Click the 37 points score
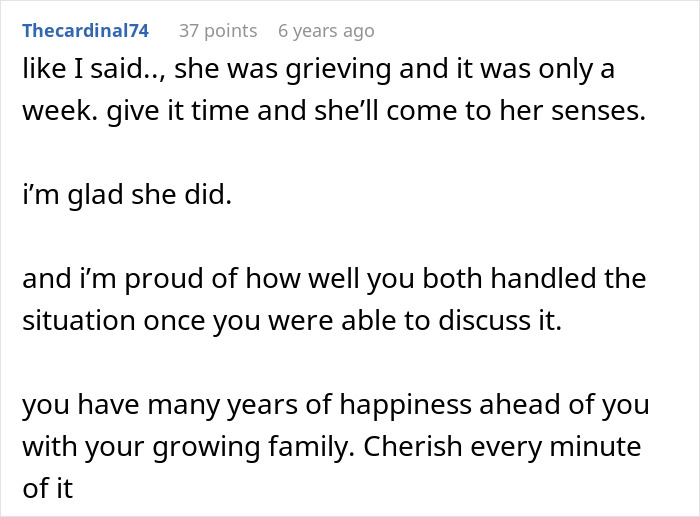The image size is (700, 517). pos(217,31)
